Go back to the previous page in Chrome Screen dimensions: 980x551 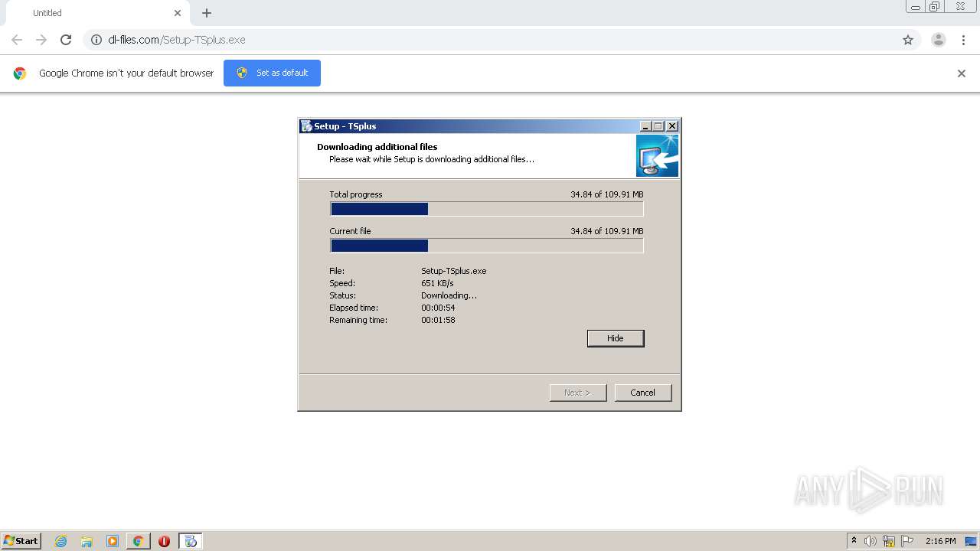(x=17, y=40)
